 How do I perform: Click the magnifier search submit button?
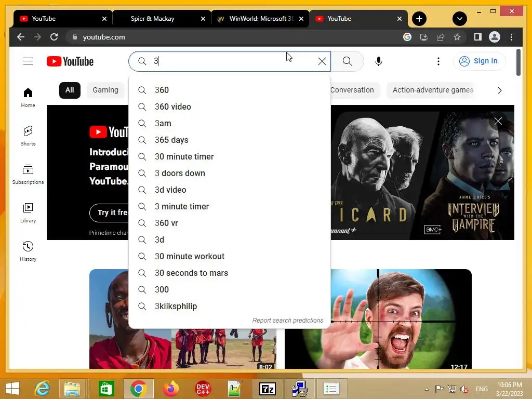pyautogui.click(x=347, y=61)
